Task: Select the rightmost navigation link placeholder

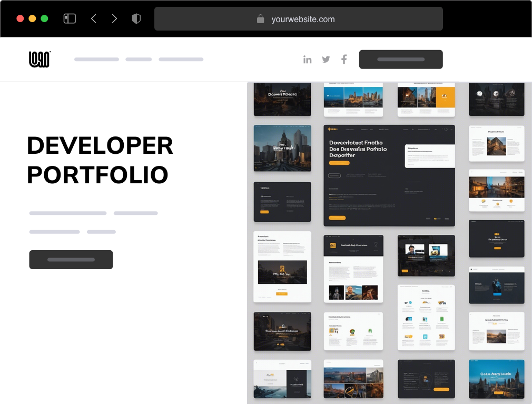Action: 181,59
